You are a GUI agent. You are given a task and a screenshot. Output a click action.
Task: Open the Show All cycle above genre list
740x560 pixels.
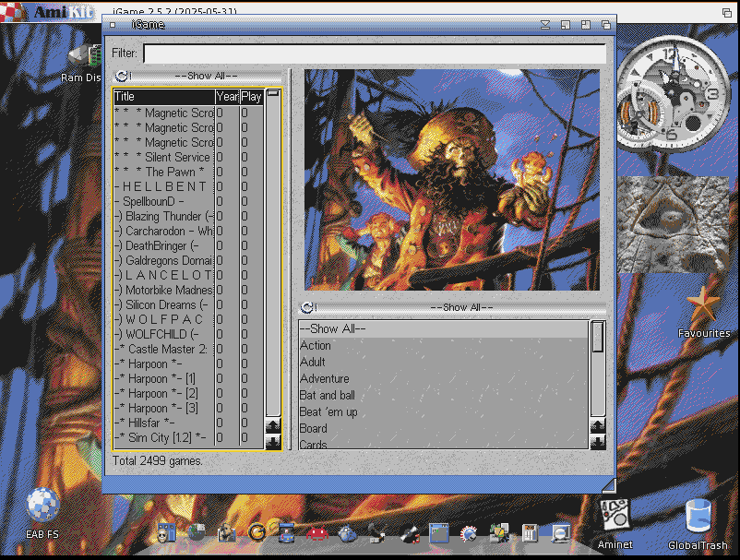pyautogui.click(x=452, y=307)
